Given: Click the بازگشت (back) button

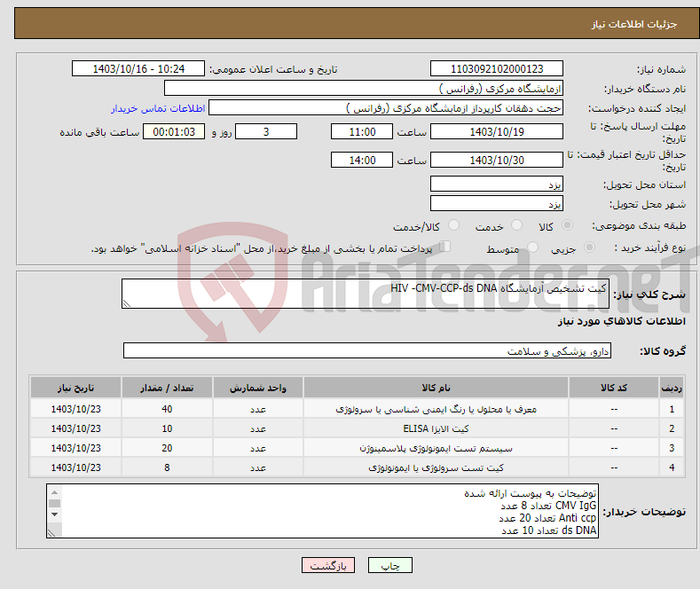Looking at the screenshot, I should pos(328,565).
